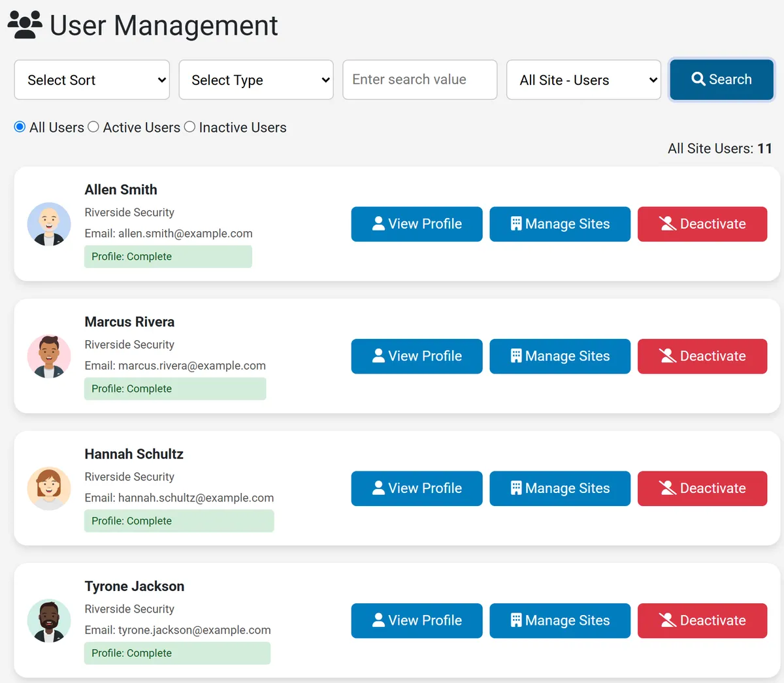Viewport: 784px width, 683px height.
Task: Manage Sites for Marcus Rivera
Action: click(560, 357)
